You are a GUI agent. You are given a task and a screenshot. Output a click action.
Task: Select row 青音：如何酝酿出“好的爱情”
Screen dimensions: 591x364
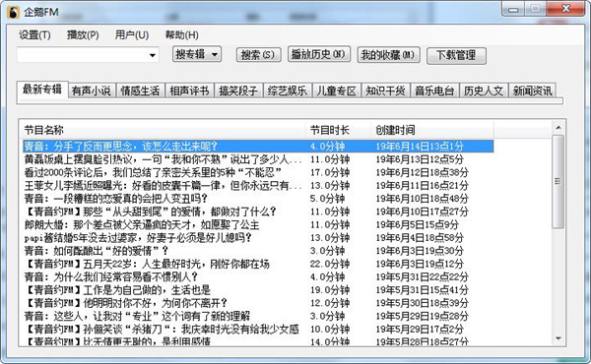[258, 251]
